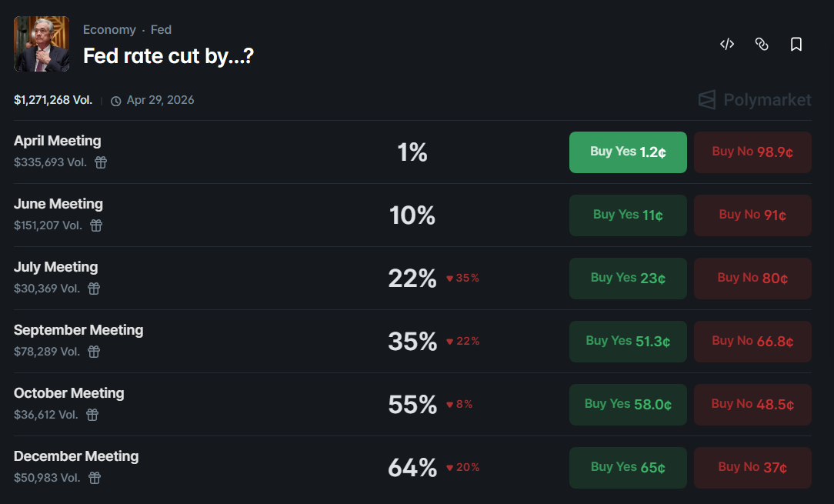Buy No on June Meeting at 91¢
This screenshot has height=504, width=834.
click(752, 215)
